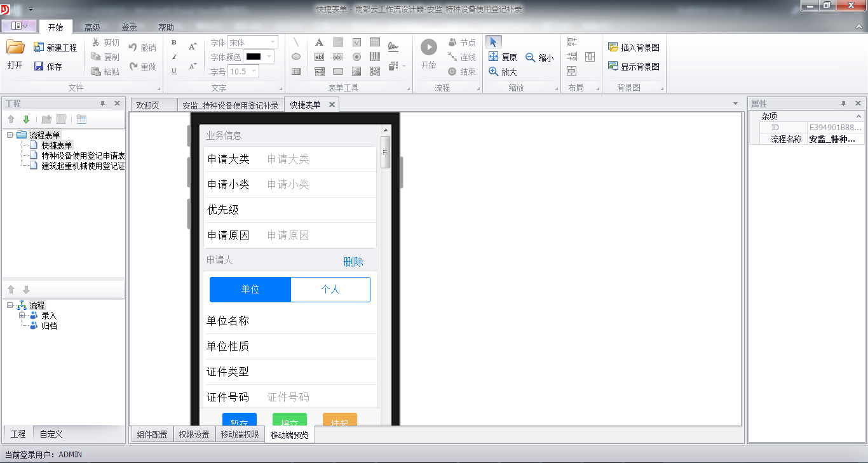Create a new project via 新建工程
Image resolution: width=868 pixels, height=463 pixels.
click(x=55, y=48)
